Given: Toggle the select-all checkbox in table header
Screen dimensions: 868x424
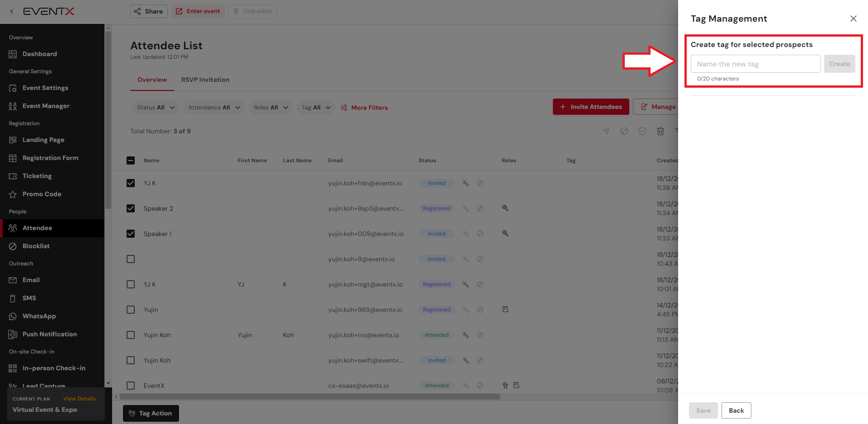Looking at the screenshot, I should tap(131, 160).
